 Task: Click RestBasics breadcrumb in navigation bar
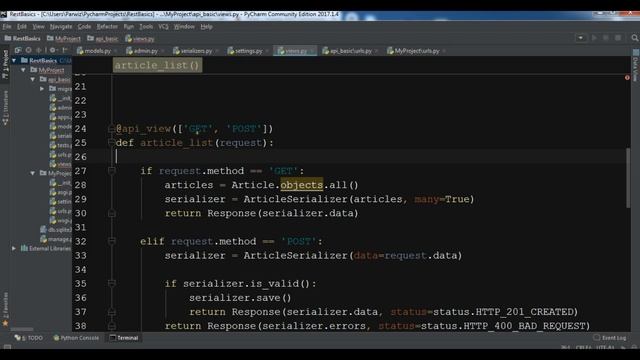pos(23,38)
